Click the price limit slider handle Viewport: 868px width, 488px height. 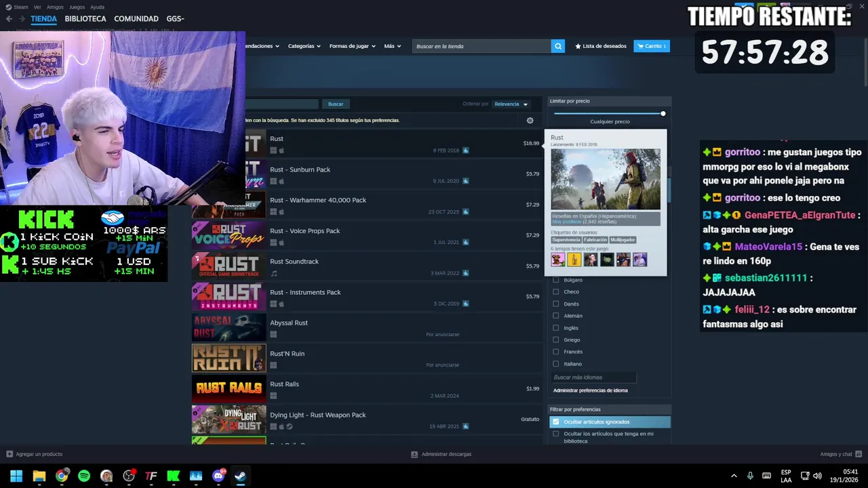663,114
